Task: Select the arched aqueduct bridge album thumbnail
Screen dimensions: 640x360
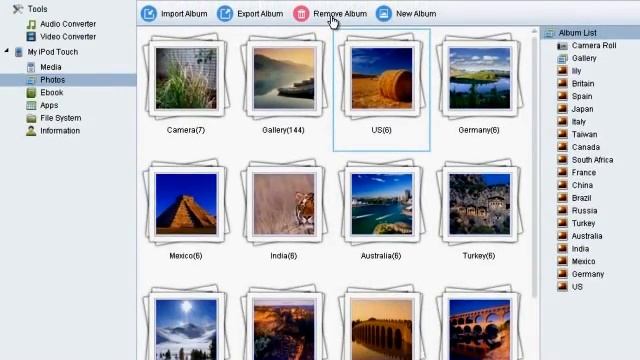Action: (480, 323)
